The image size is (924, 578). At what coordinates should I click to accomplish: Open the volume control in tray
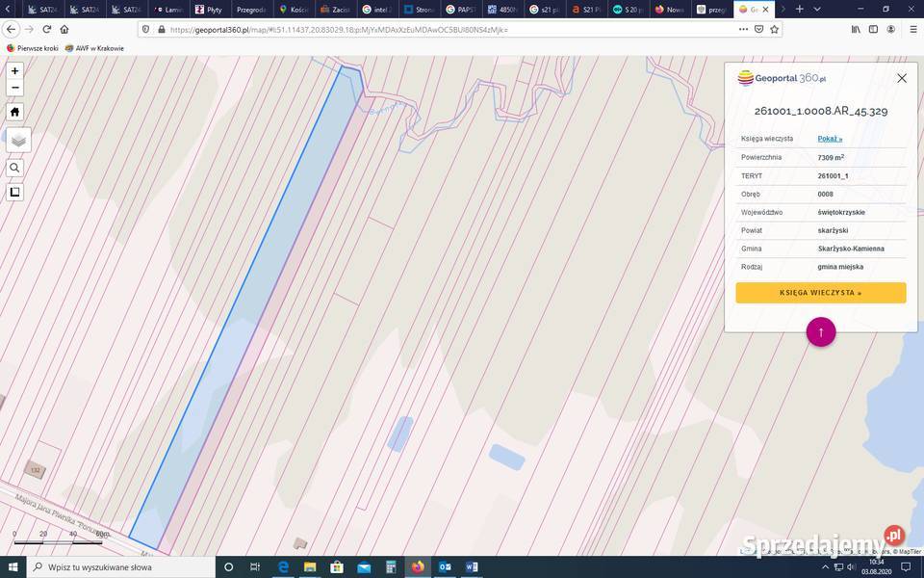pos(851,566)
